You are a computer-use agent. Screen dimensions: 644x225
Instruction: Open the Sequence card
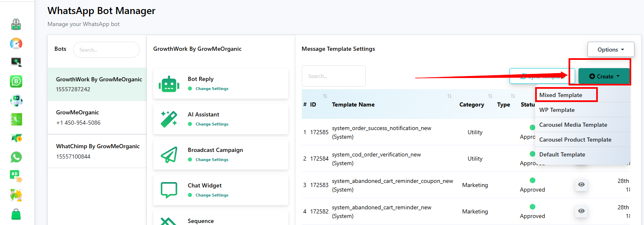[x=221, y=218]
